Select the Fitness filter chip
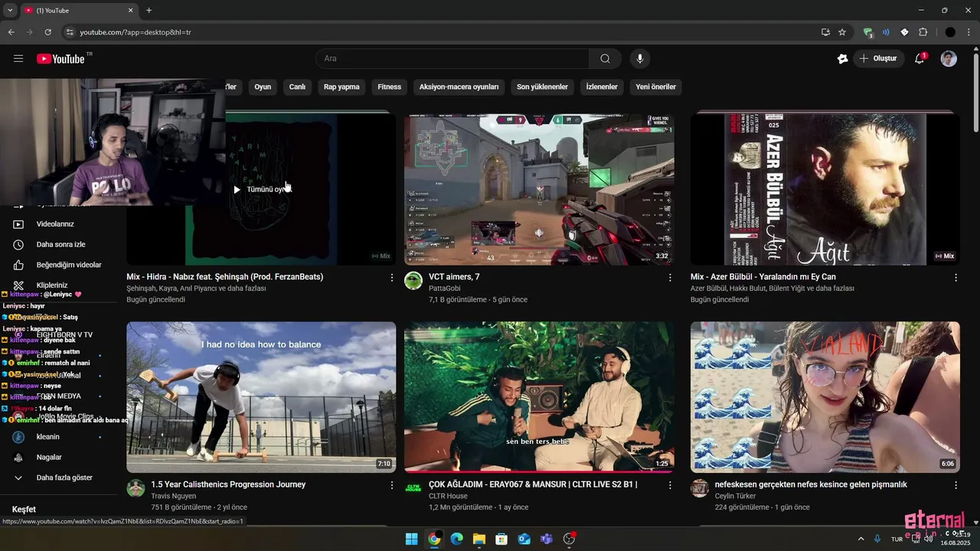This screenshot has width=980, height=551. (389, 86)
